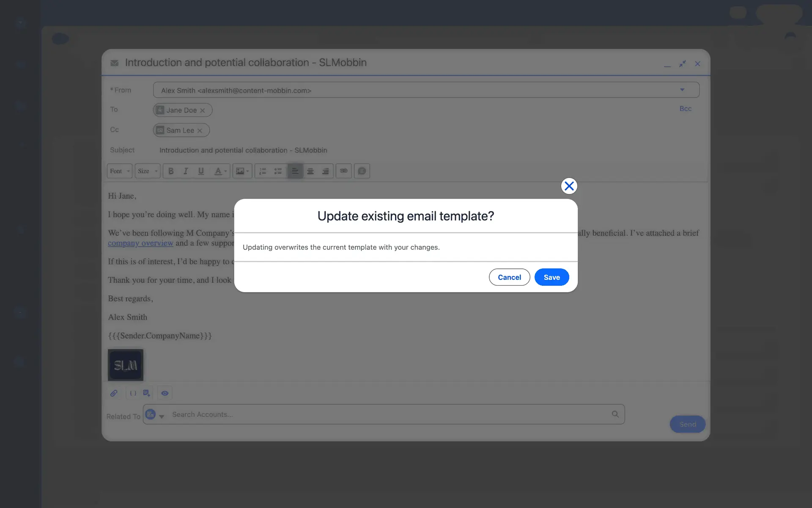Insert a bulleted list
The image size is (812, 508).
point(278,171)
